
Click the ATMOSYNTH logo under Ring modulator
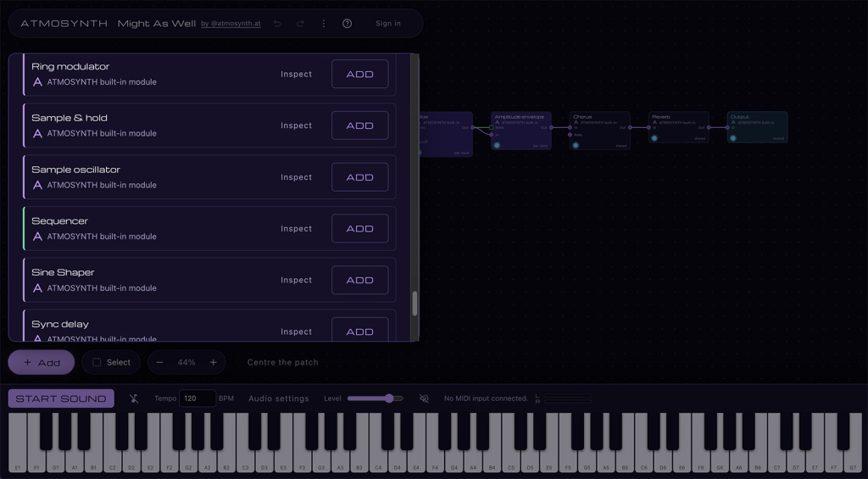37,82
